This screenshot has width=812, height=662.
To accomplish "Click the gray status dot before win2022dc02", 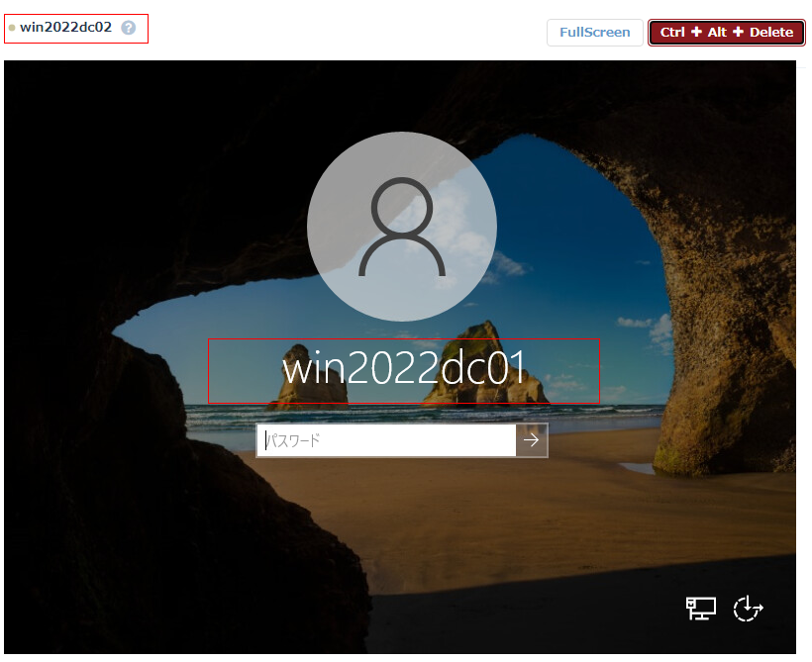I will tap(12, 28).
